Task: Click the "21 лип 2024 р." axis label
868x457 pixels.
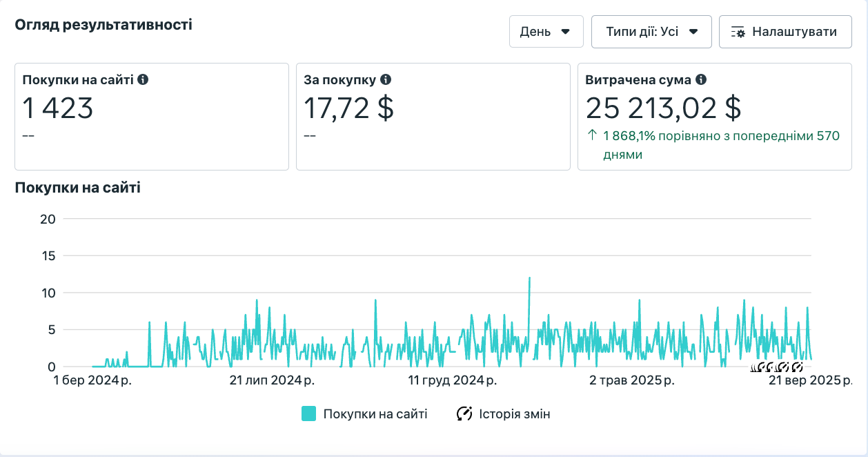Action: pos(272,380)
